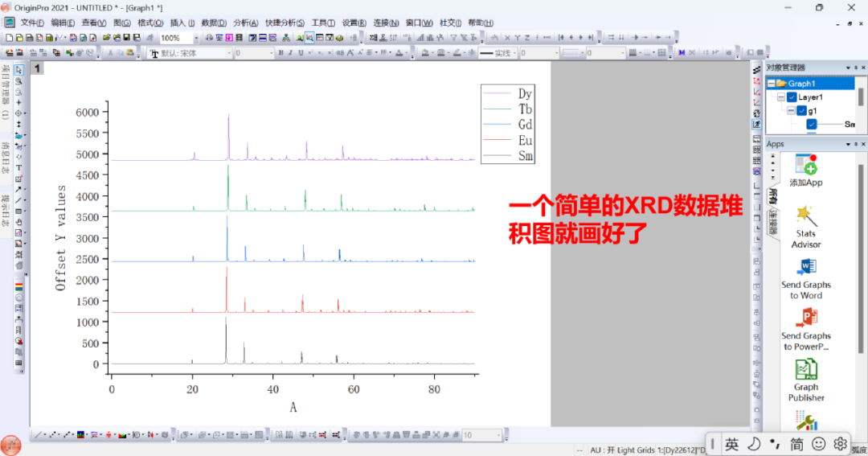Viewport: 868px width, 456px height.
Task: Open IME settings gear icon
Action: click(x=840, y=444)
